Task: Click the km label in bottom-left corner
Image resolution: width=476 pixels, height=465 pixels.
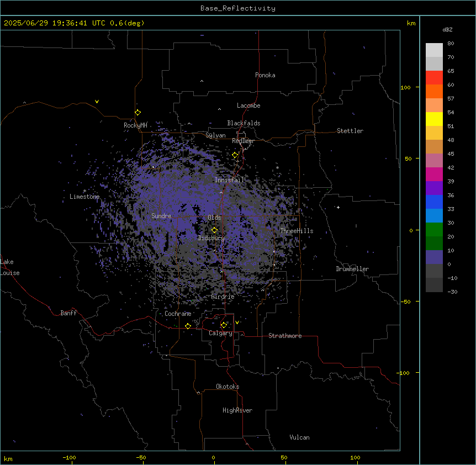Action: 8,458
